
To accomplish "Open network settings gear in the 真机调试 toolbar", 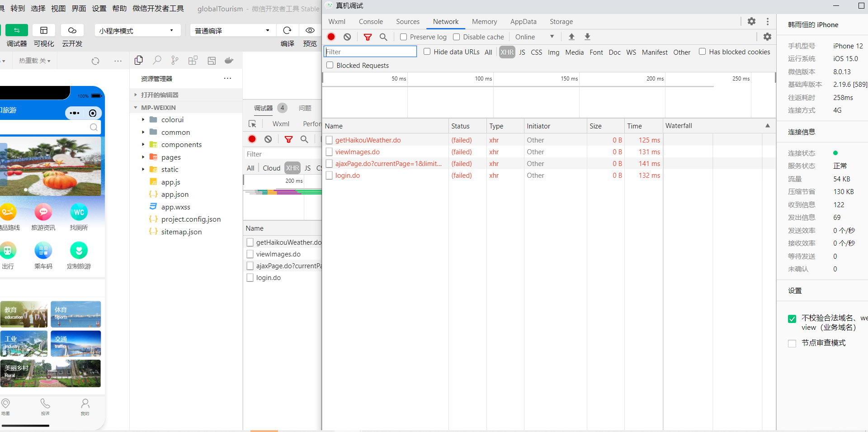I will tap(767, 37).
